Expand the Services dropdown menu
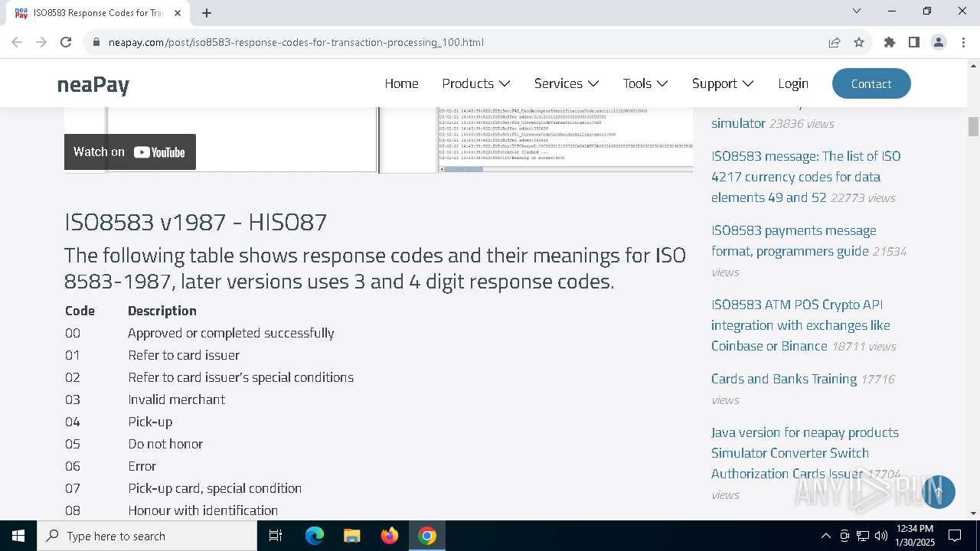Viewport: 980px width, 551px height. pos(567,83)
